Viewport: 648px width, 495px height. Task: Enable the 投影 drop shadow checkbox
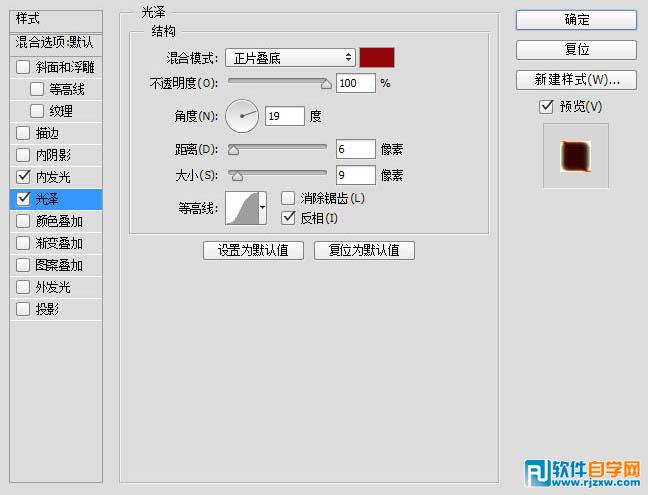(x=24, y=309)
